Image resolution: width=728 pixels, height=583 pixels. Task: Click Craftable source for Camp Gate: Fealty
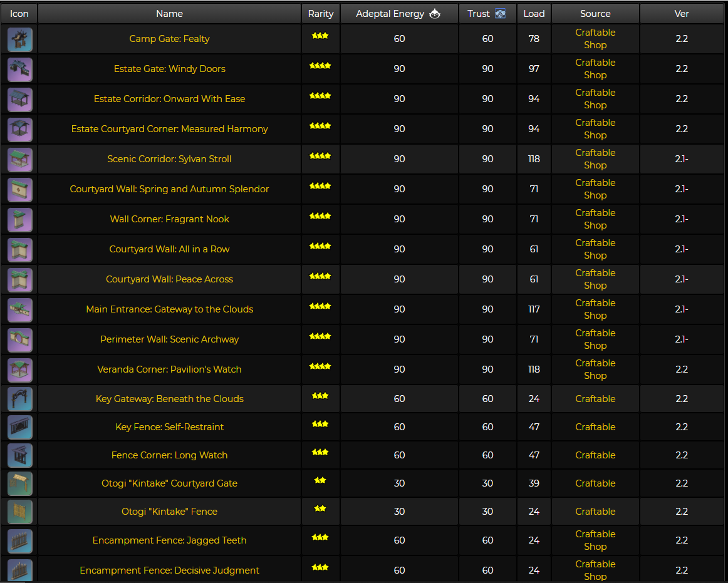(595, 33)
